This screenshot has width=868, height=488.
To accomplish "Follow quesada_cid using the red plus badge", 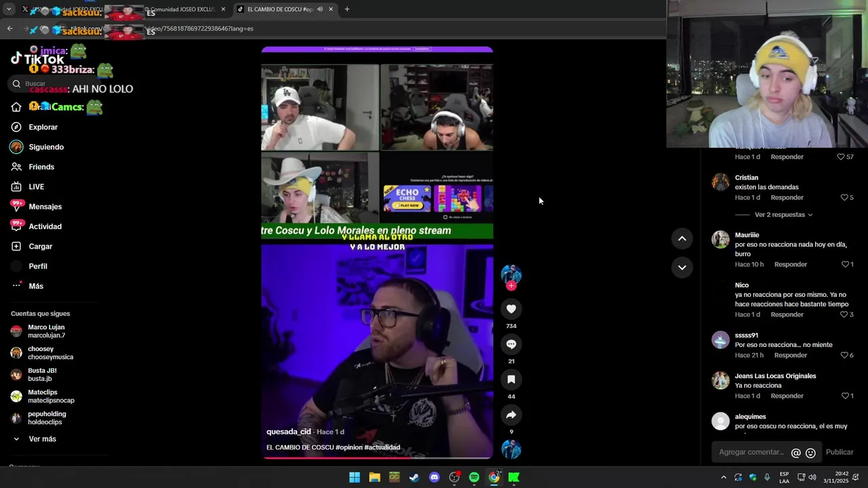I will [511, 286].
